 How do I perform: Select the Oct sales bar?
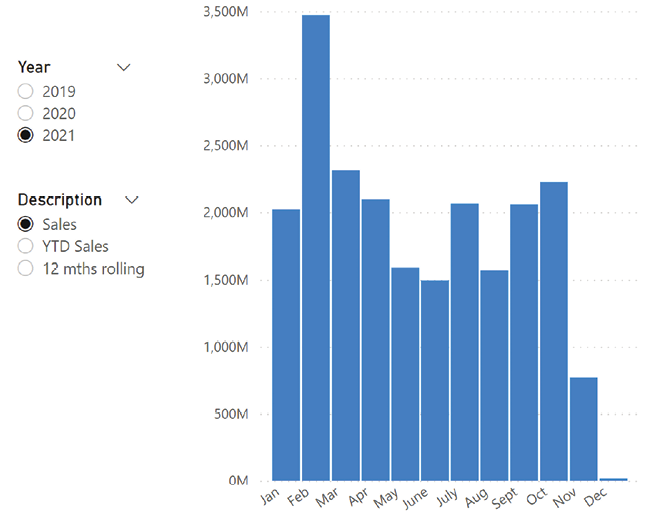point(554,331)
